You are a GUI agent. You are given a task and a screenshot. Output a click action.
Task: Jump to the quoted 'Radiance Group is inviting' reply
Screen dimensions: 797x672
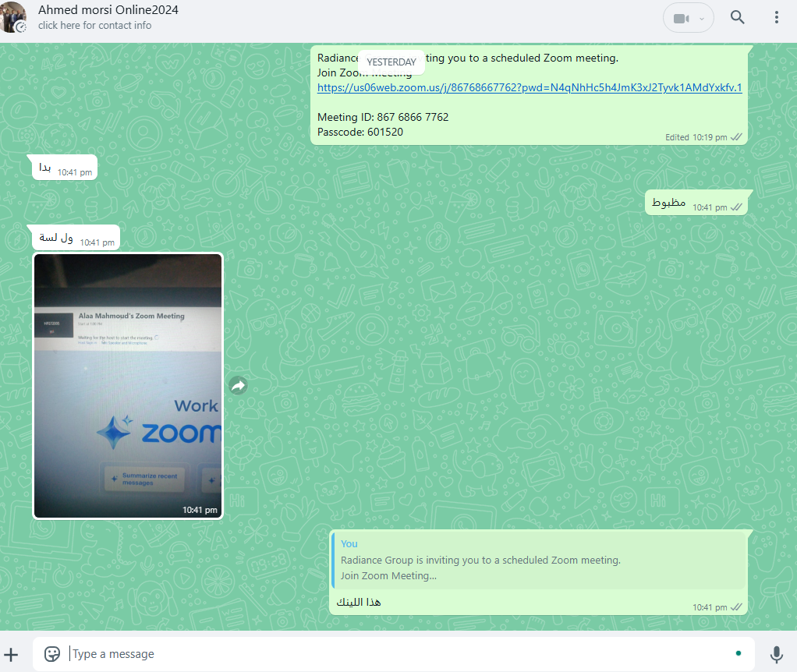pos(539,560)
